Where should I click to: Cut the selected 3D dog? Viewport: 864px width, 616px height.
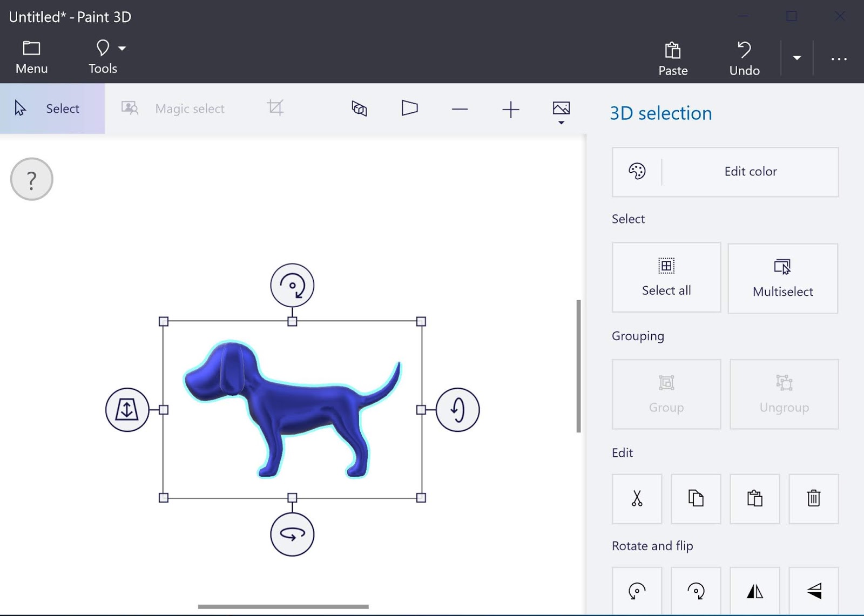click(636, 499)
